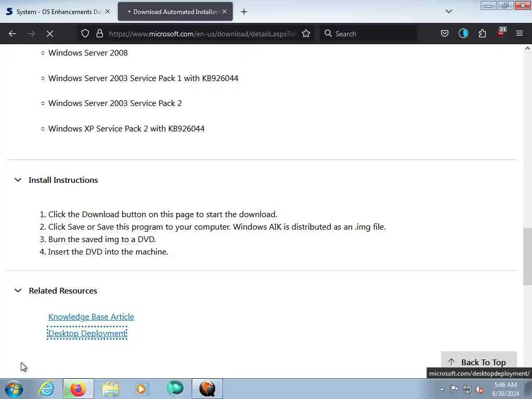Click the Install Instructions heading text

[63, 180]
